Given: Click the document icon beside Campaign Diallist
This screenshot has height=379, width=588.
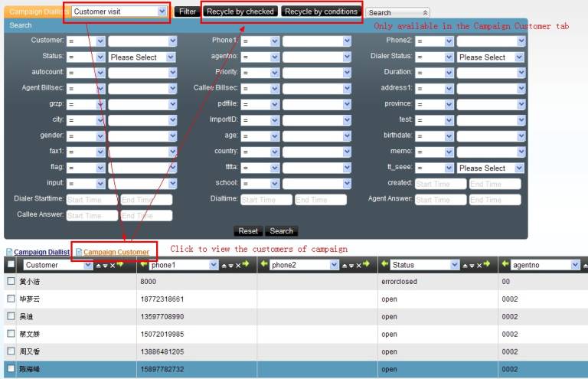Looking at the screenshot, I should [10, 252].
